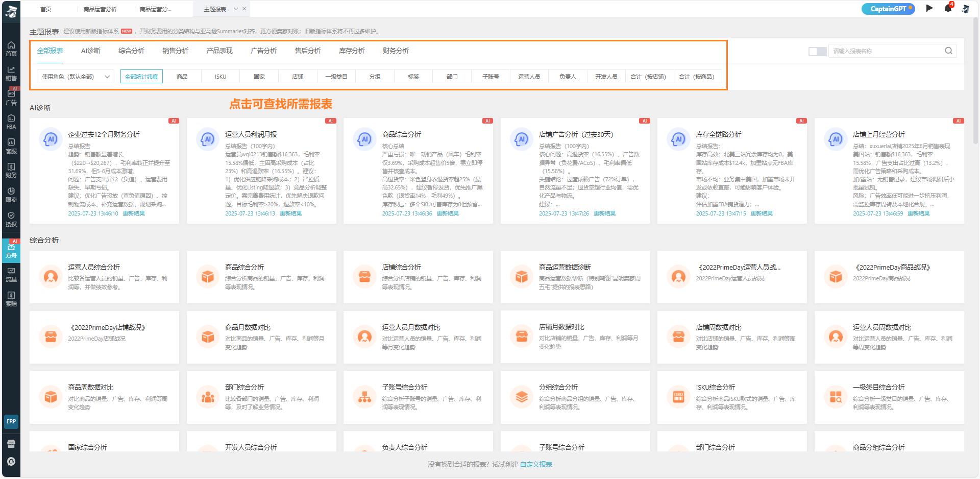Open the 店铺周数据对比 report title
This screenshot has width=980, height=479.
[x=718, y=327]
